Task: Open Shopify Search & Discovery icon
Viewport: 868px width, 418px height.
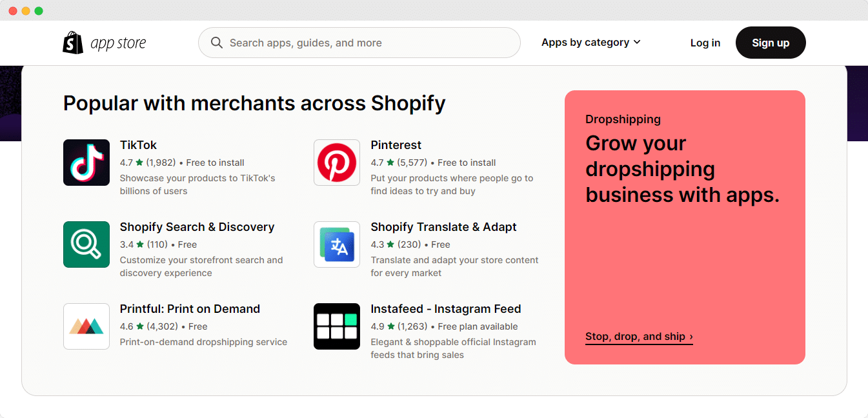Action: (86, 244)
